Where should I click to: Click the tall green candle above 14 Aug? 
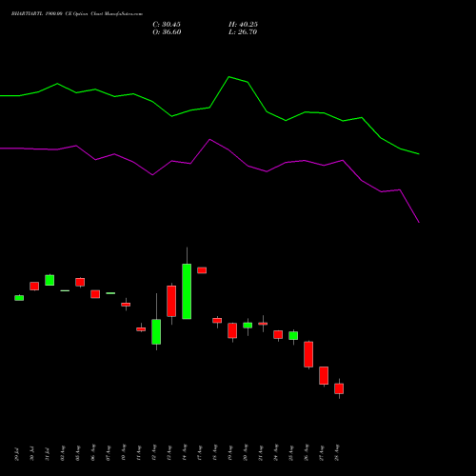(x=187, y=291)
